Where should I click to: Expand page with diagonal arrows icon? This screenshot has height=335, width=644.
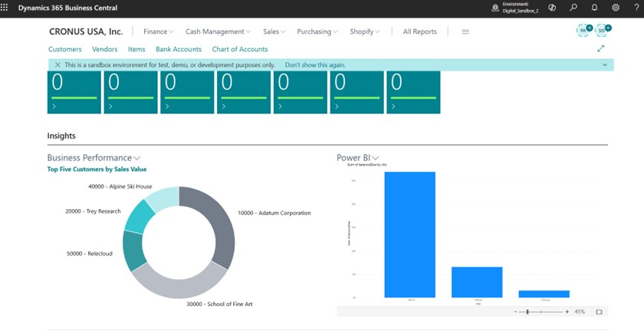pyautogui.click(x=600, y=48)
